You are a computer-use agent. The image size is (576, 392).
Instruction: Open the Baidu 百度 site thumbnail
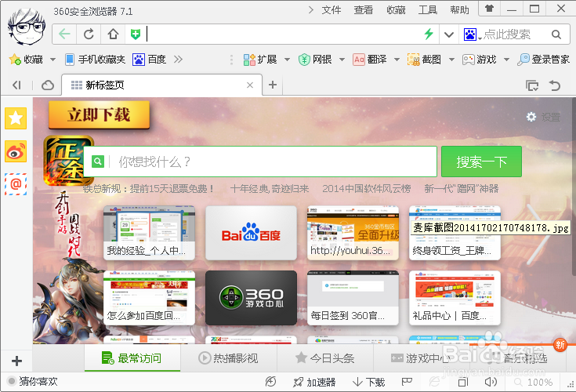251,233
